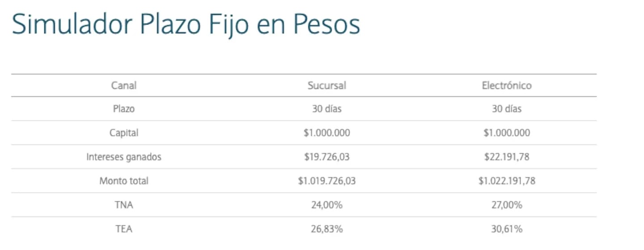
Task: Click the $1.022.191,78 total amount
Action: (x=507, y=181)
